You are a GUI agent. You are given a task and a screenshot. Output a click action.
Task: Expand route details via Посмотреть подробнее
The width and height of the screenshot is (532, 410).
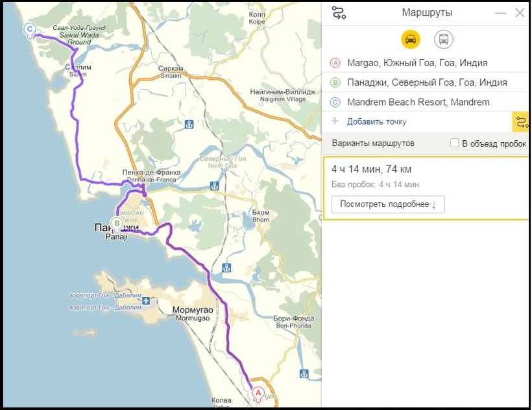click(388, 204)
